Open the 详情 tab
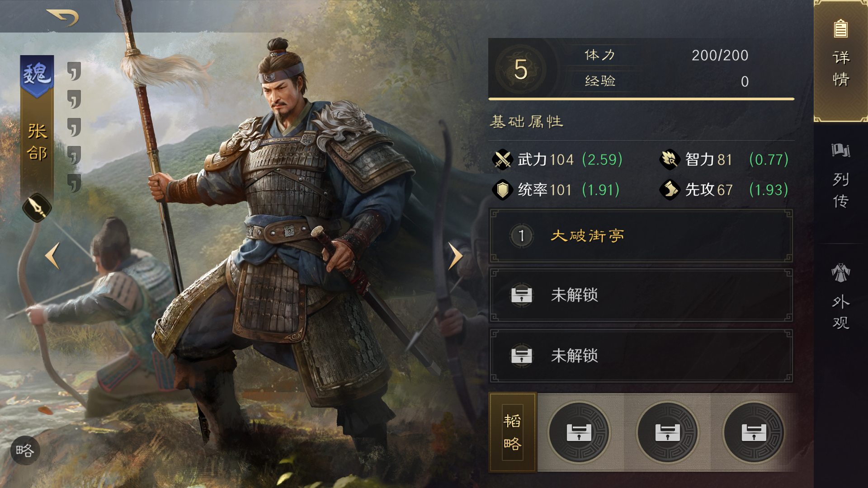The height and width of the screenshot is (488, 868). coord(841,61)
